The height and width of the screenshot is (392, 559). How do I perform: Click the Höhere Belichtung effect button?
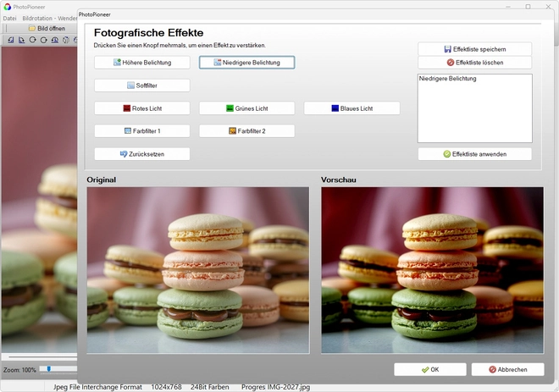pos(142,63)
